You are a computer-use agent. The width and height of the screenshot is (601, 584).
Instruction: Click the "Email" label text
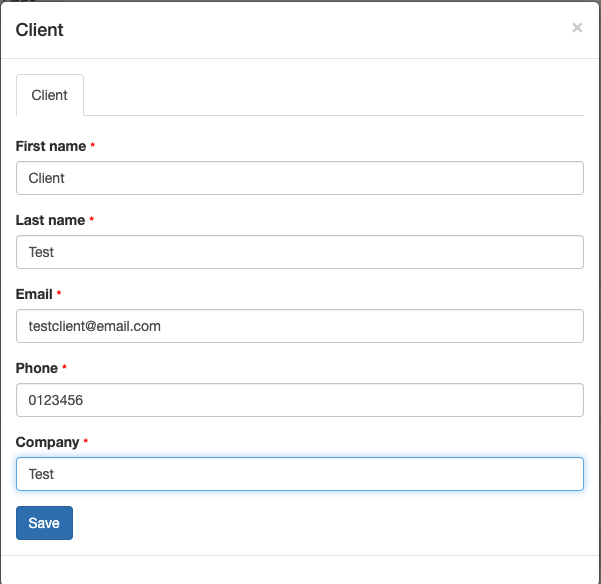tap(34, 294)
